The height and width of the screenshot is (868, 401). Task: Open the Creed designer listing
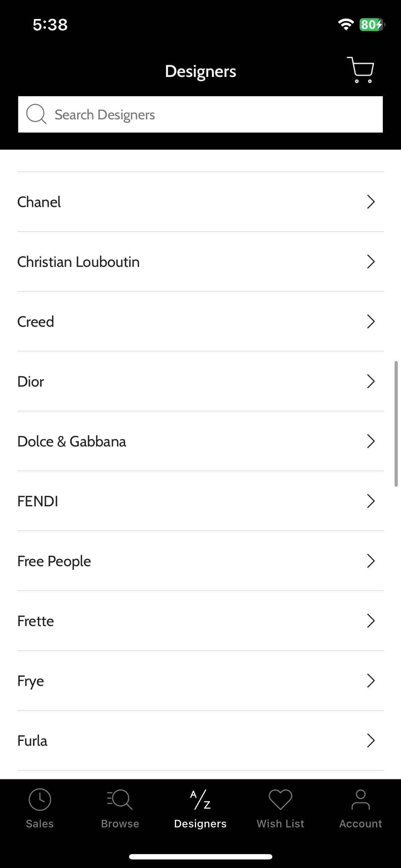[200, 321]
